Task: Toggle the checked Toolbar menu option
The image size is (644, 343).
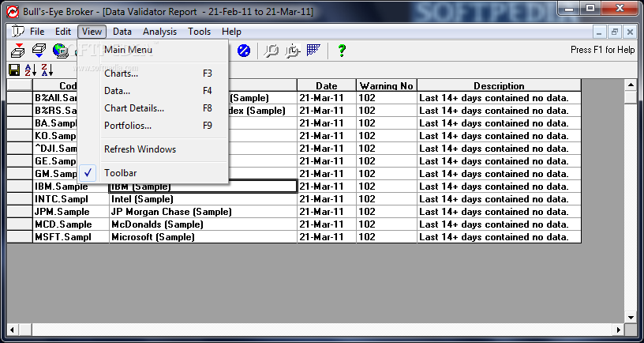Action: click(x=153, y=173)
